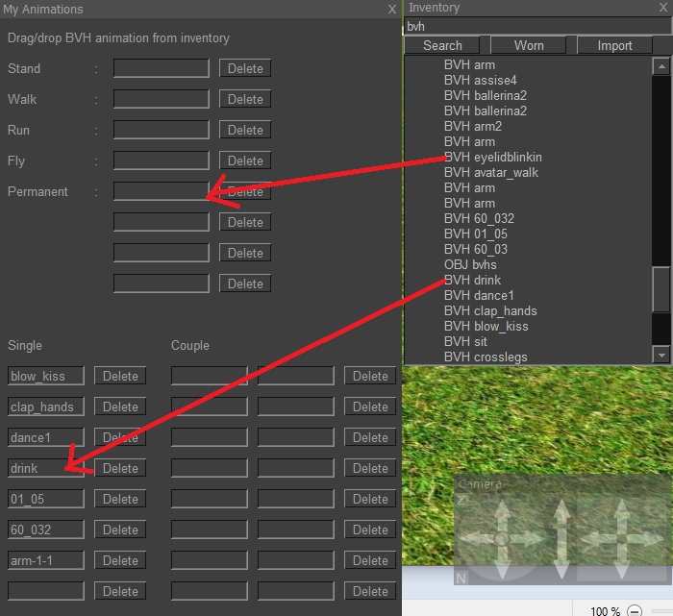This screenshot has width=673, height=616.
Task: Select BVH sit in Inventory list
Action: (465, 342)
